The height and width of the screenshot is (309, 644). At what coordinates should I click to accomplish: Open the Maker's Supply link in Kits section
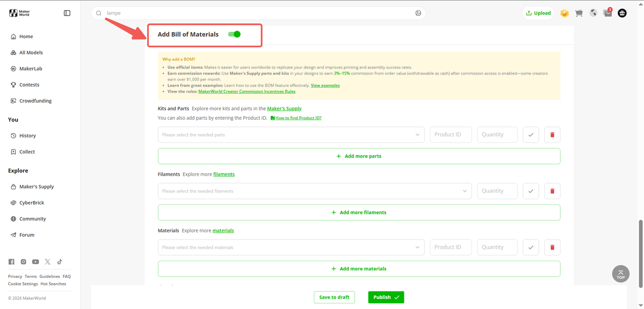coord(284,109)
